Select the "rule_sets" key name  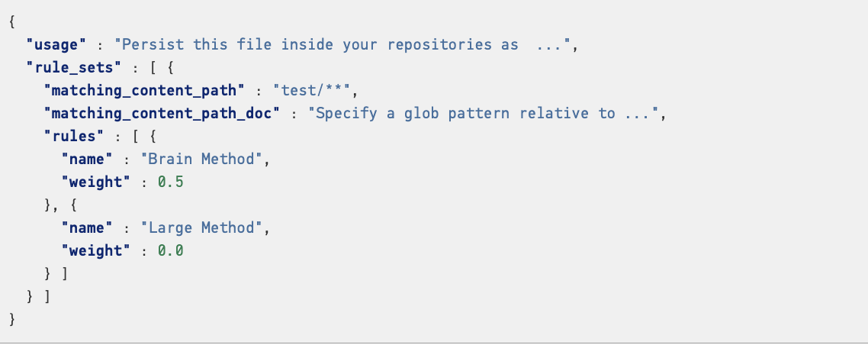(x=74, y=68)
